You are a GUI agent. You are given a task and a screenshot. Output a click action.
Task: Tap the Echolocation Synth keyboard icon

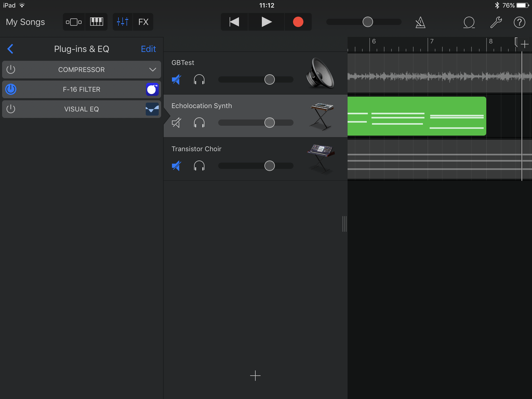(x=322, y=116)
